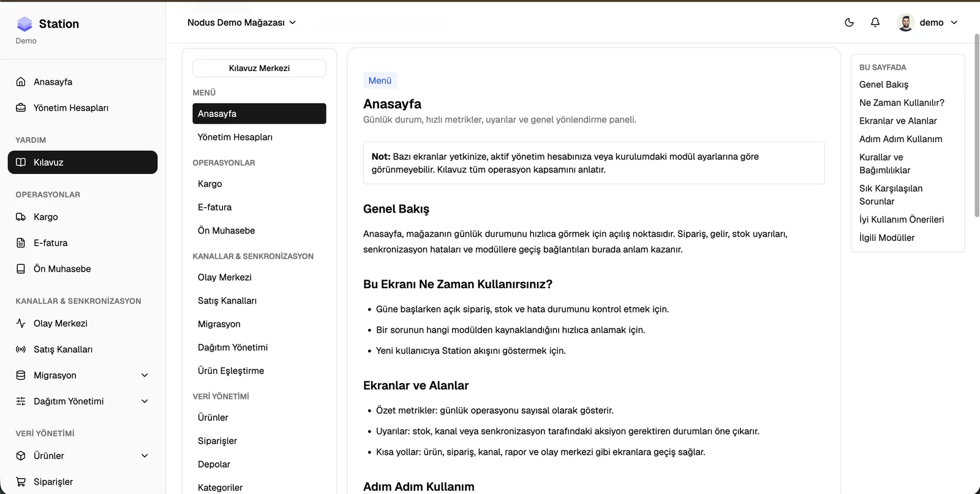The image size is (980, 494).
Task: Click the Station logo icon
Action: coord(24,24)
